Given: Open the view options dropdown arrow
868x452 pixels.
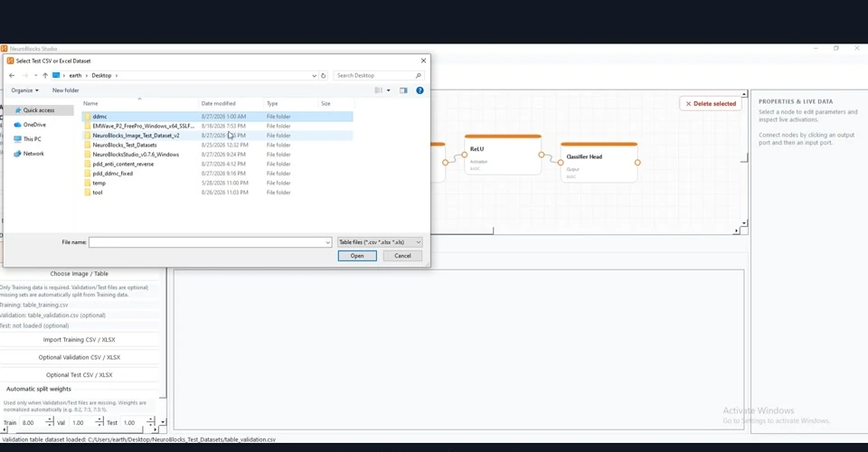Looking at the screenshot, I should pyautogui.click(x=388, y=90).
